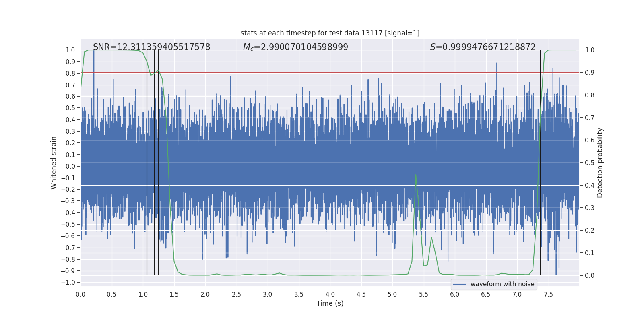Image resolution: width=644 pixels, height=322 pixels.
Task: Click the 'waveform with noise' legend label
Action: point(502,284)
